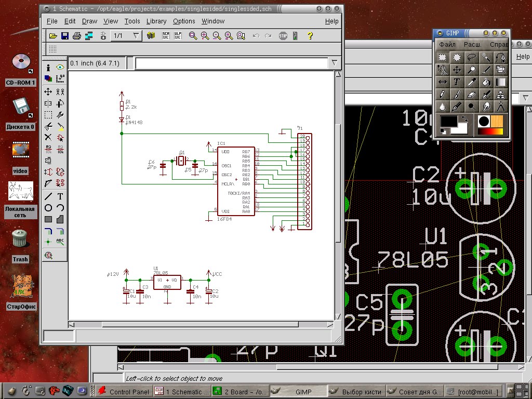Open the sheet 1/1 dropdown
The height and width of the screenshot is (399, 532).
pyautogui.click(x=136, y=36)
